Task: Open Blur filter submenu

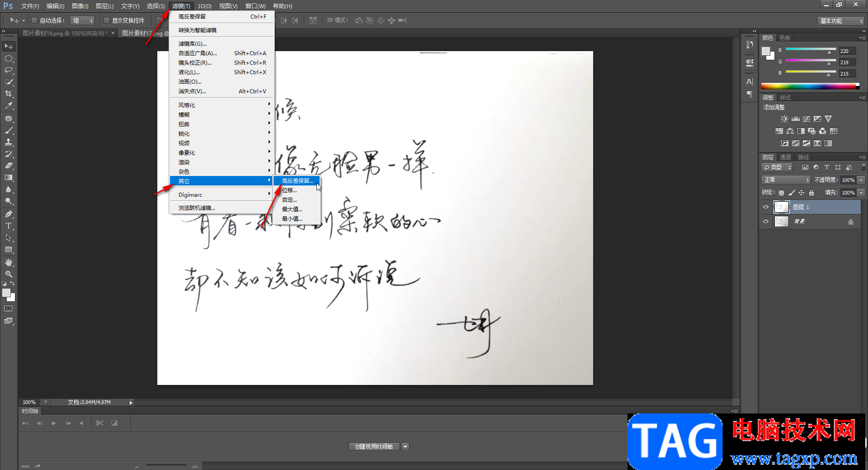Action: coord(221,115)
